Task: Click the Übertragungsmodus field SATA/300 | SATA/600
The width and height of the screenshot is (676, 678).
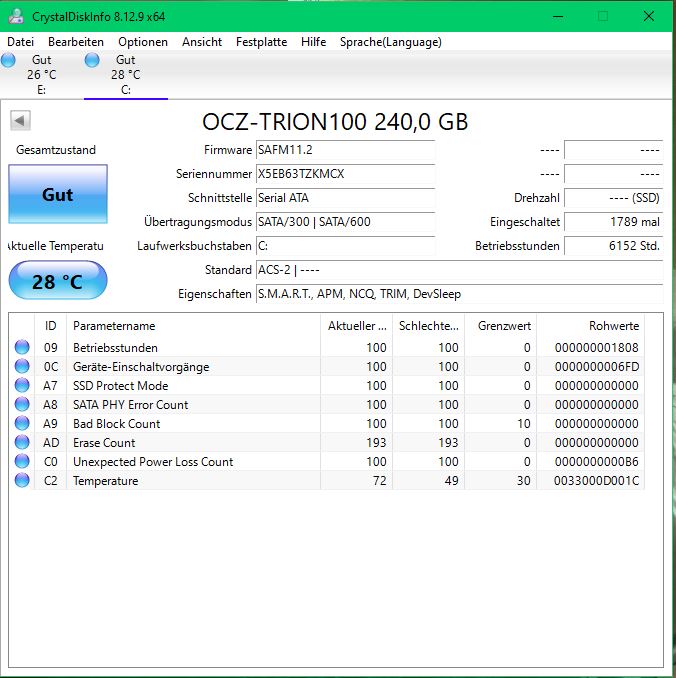Action: click(x=345, y=222)
